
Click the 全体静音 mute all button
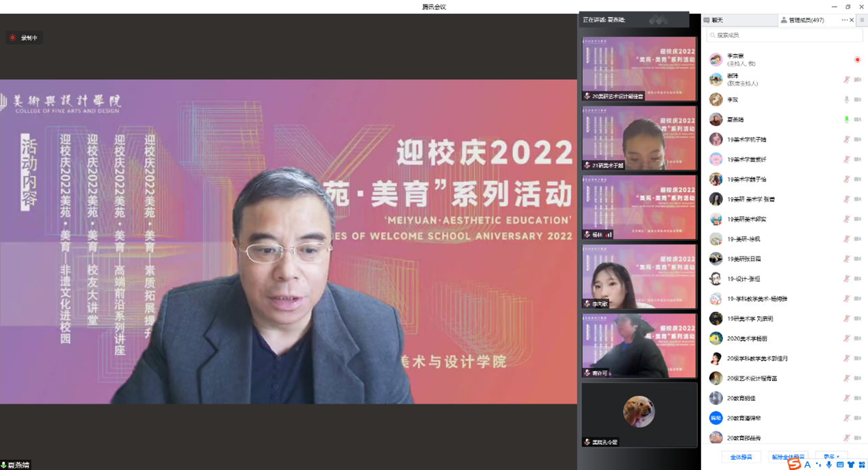pos(741,457)
